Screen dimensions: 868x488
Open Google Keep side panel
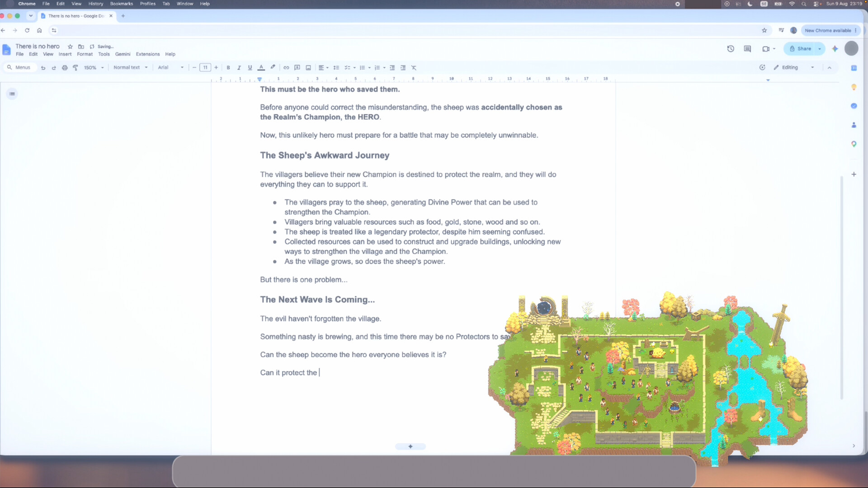coord(854,87)
